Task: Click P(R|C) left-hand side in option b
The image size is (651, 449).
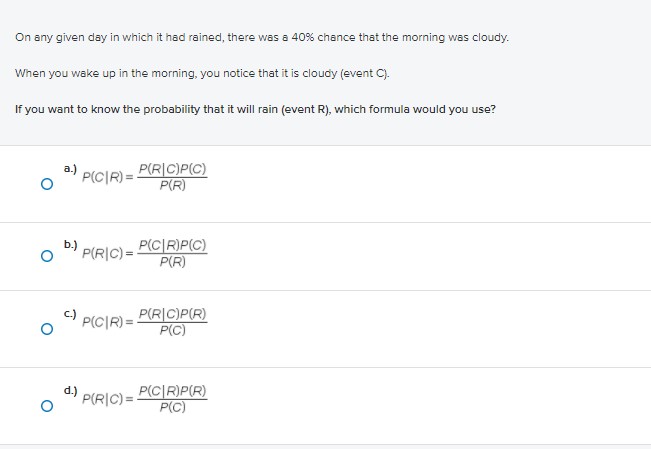Action: (x=103, y=253)
